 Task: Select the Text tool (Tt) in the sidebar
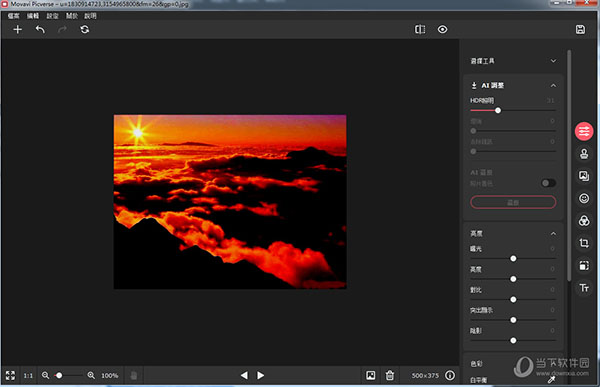tap(584, 288)
